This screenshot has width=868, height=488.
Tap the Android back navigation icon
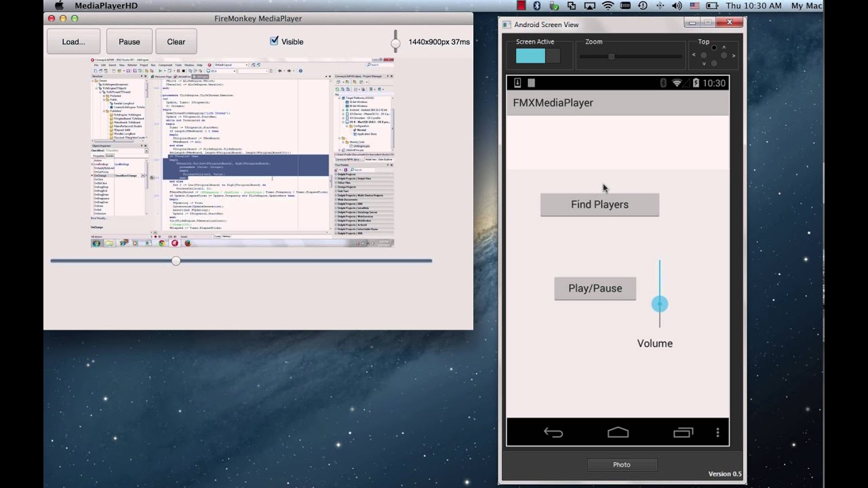553,432
